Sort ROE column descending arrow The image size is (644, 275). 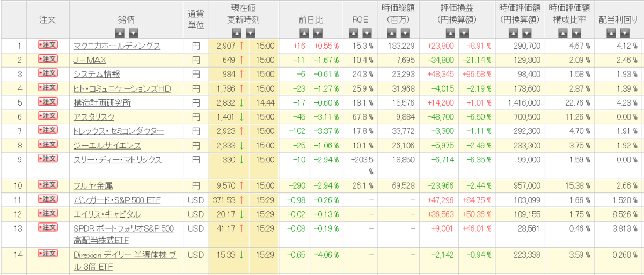(367, 33)
